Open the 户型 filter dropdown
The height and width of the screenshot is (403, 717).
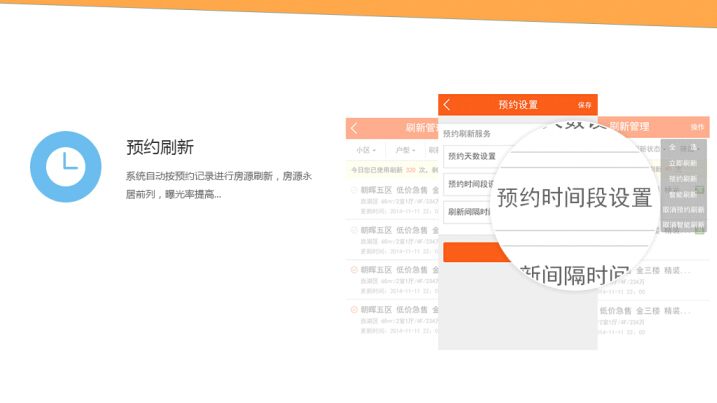tap(405, 150)
